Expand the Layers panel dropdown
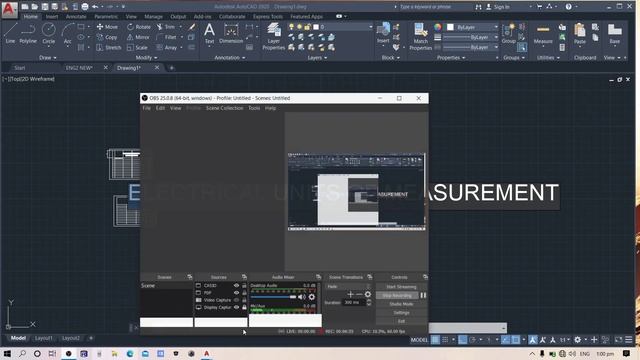The height and width of the screenshot is (360, 640). click(x=317, y=58)
